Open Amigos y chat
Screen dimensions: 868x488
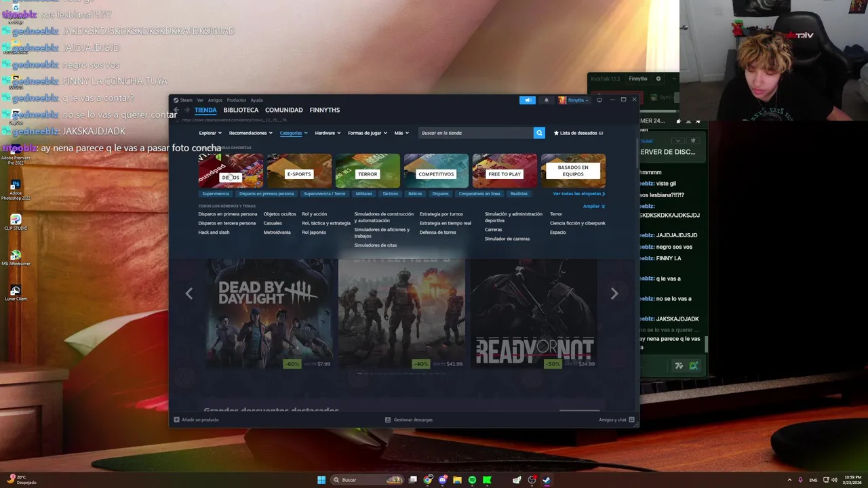616,420
